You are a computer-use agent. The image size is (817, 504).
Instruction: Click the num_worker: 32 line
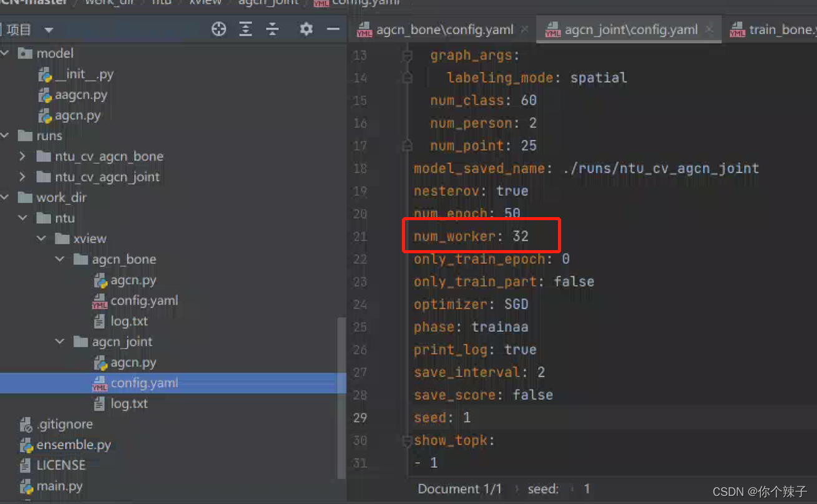pyautogui.click(x=471, y=236)
